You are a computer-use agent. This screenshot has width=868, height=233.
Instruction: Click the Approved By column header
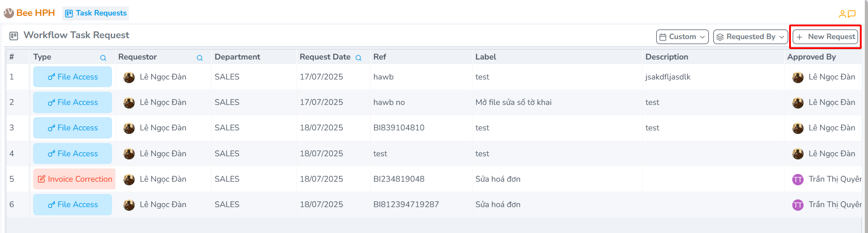(x=811, y=57)
